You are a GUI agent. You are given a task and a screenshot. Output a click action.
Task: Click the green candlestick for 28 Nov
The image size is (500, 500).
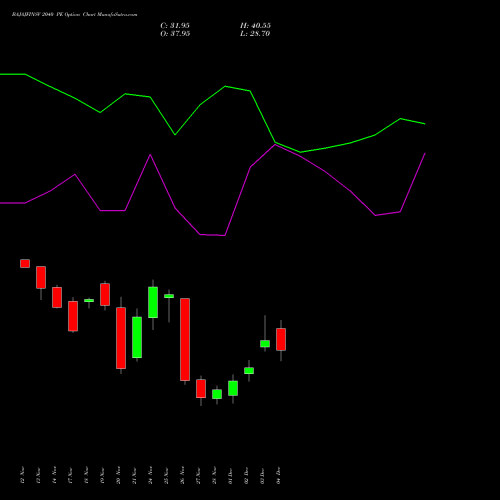point(217,394)
